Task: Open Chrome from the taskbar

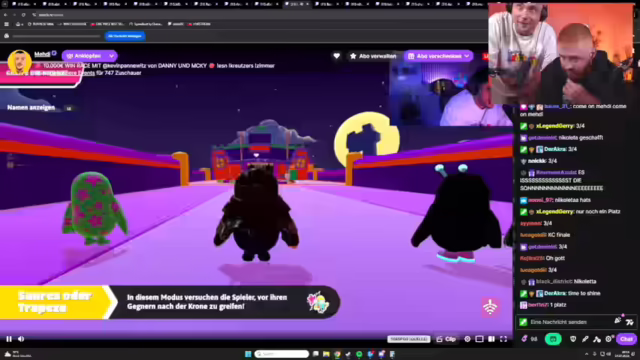Action: coord(337,354)
